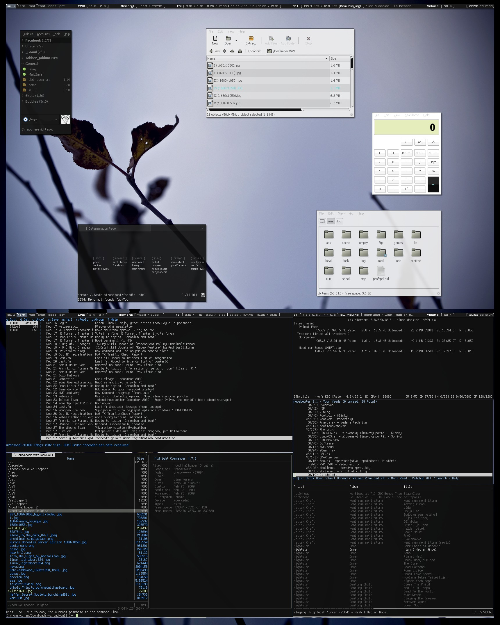Click the Add Folder icon in archive manager
Image resolution: width=500 pixels, height=625 pixels.
(x=287, y=40)
